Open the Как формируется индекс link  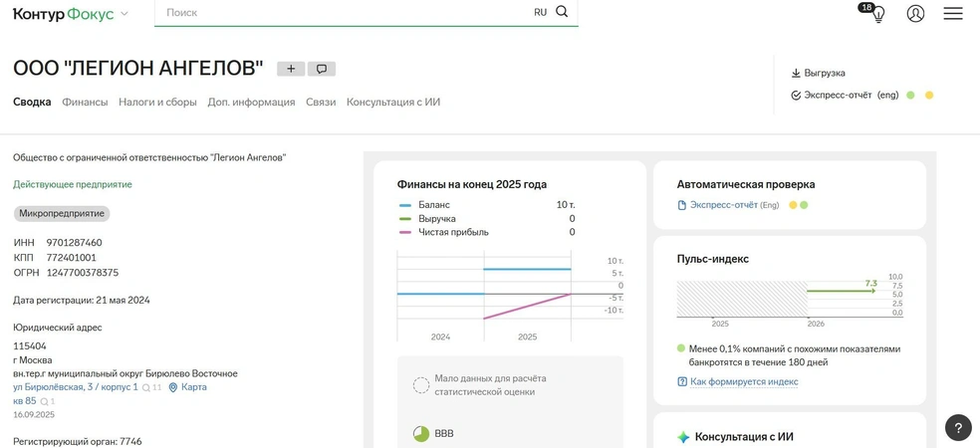coord(744,381)
